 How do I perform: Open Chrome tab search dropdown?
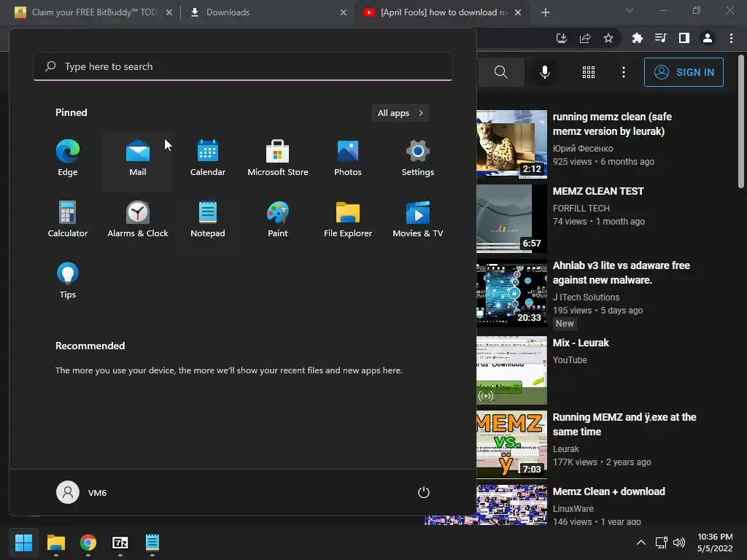pyautogui.click(x=630, y=10)
